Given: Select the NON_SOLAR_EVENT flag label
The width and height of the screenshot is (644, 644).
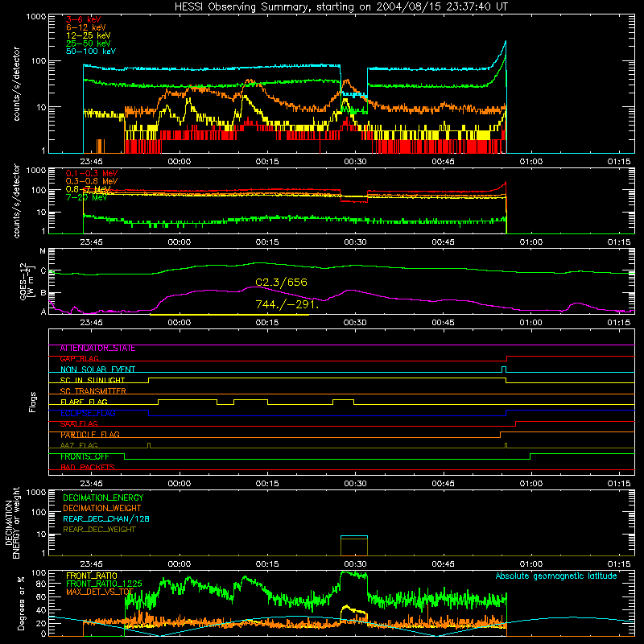Looking at the screenshot, I should [97, 369].
